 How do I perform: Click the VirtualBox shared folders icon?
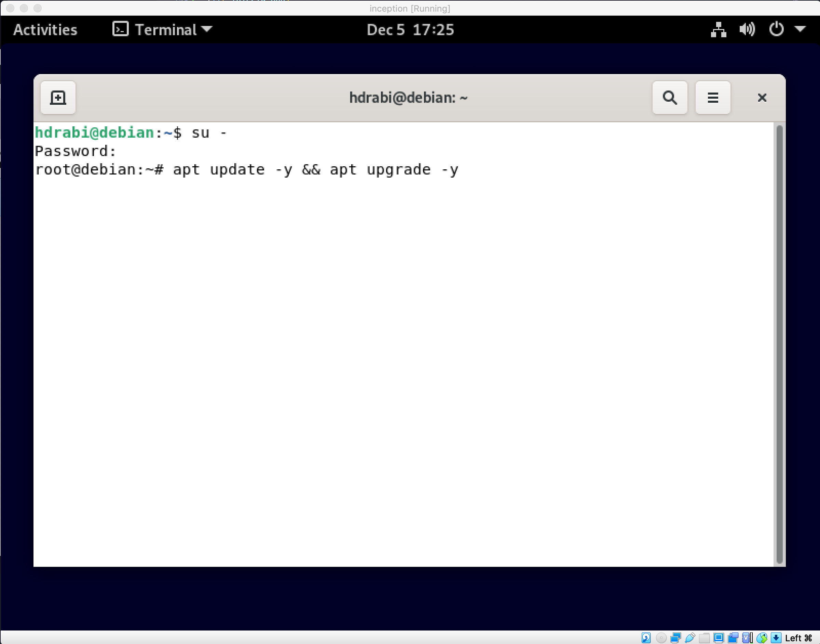pyautogui.click(x=704, y=638)
